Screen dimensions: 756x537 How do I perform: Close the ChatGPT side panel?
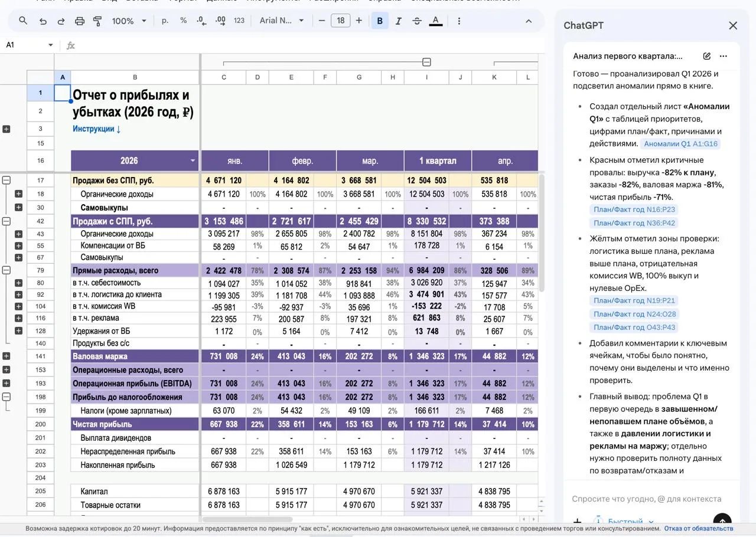click(733, 25)
